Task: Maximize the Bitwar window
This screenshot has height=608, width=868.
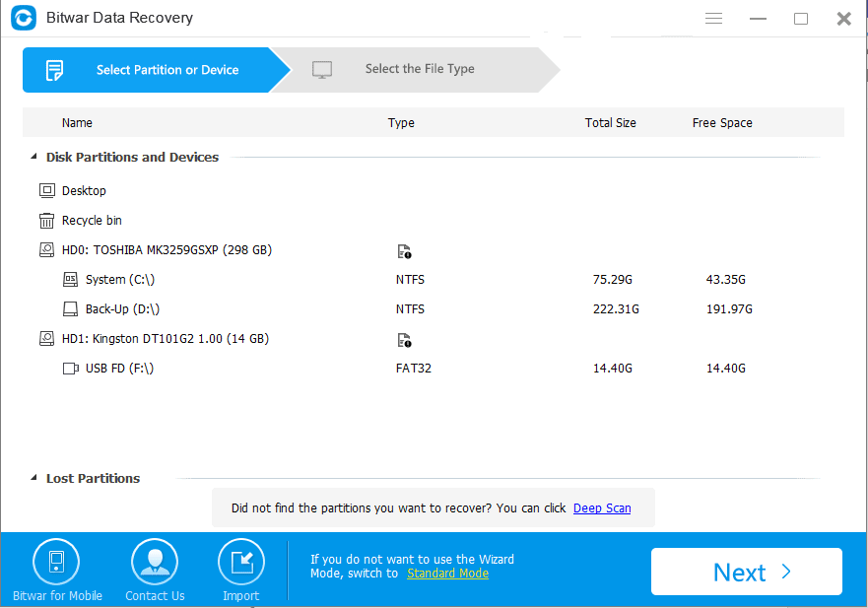Action: (800, 19)
